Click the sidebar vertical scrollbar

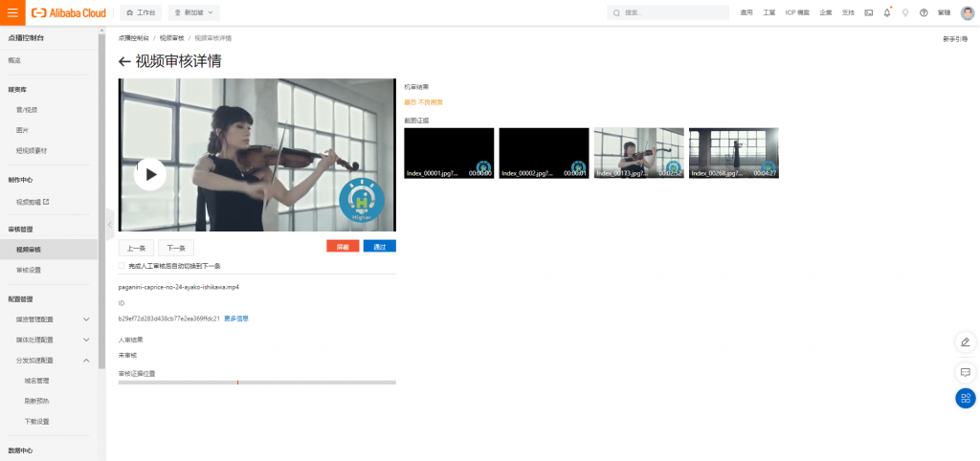(101, 200)
